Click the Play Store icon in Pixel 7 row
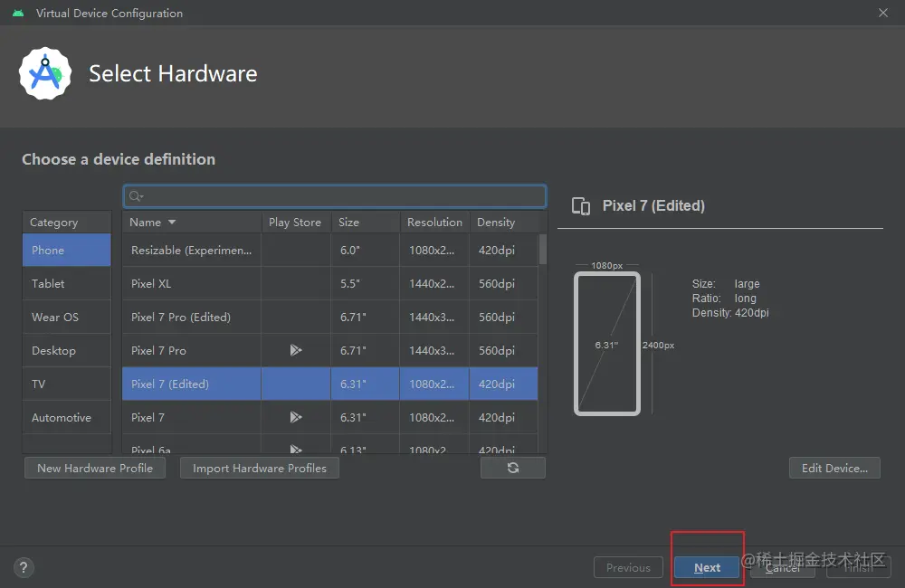The height and width of the screenshot is (588, 905). (x=296, y=417)
